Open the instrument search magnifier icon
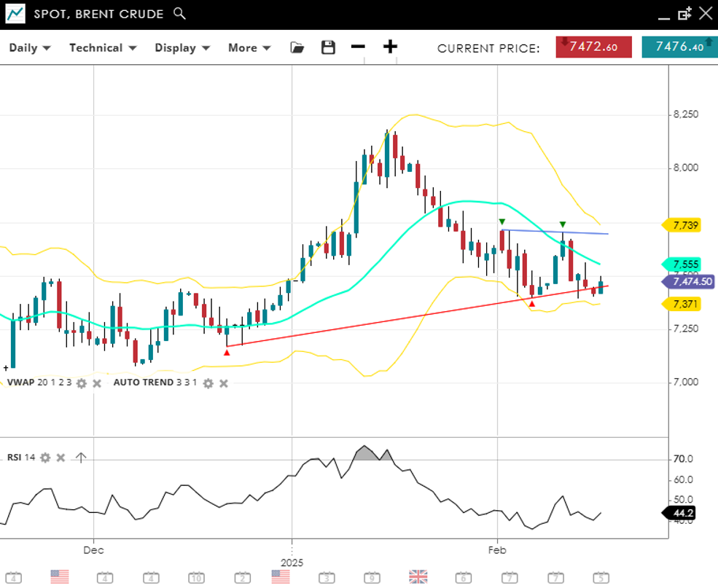 click(180, 14)
